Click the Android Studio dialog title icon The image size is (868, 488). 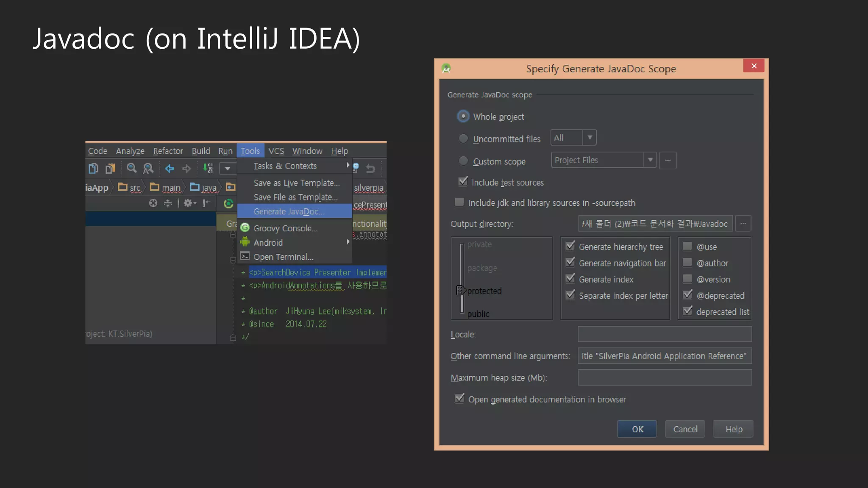point(446,68)
